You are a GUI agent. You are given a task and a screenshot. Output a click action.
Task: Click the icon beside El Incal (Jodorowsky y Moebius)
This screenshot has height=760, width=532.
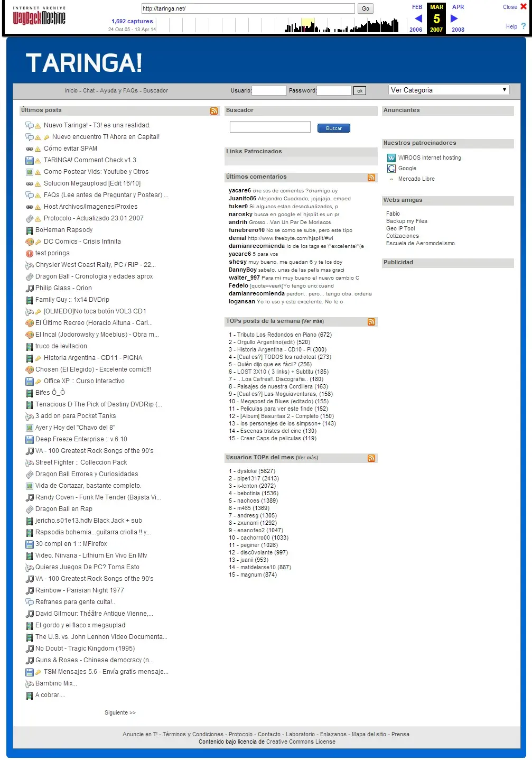(x=30, y=335)
